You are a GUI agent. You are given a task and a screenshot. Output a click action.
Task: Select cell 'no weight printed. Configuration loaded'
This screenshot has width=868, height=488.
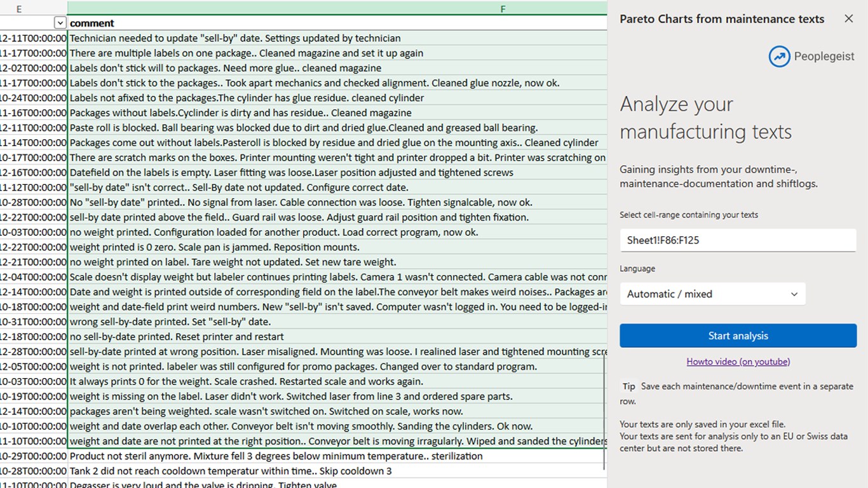(337, 233)
